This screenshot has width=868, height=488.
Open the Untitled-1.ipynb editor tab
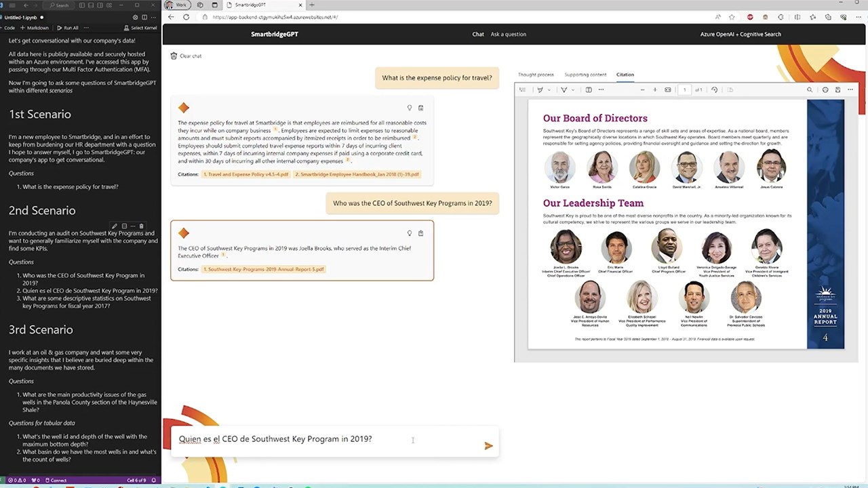23,17
